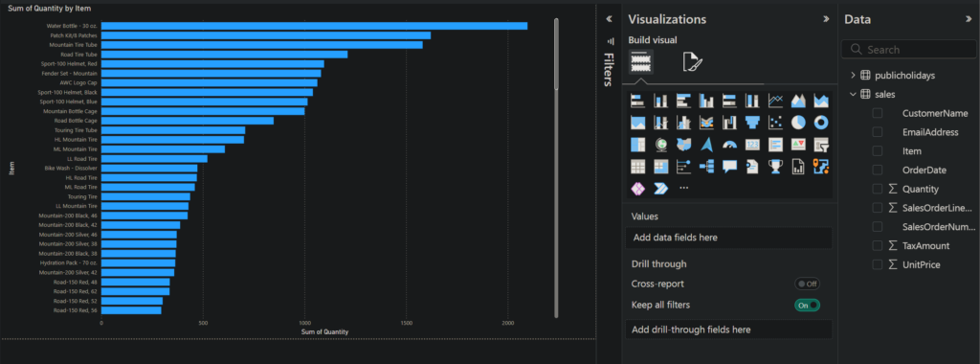Check the Item field checkbox

(x=878, y=150)
